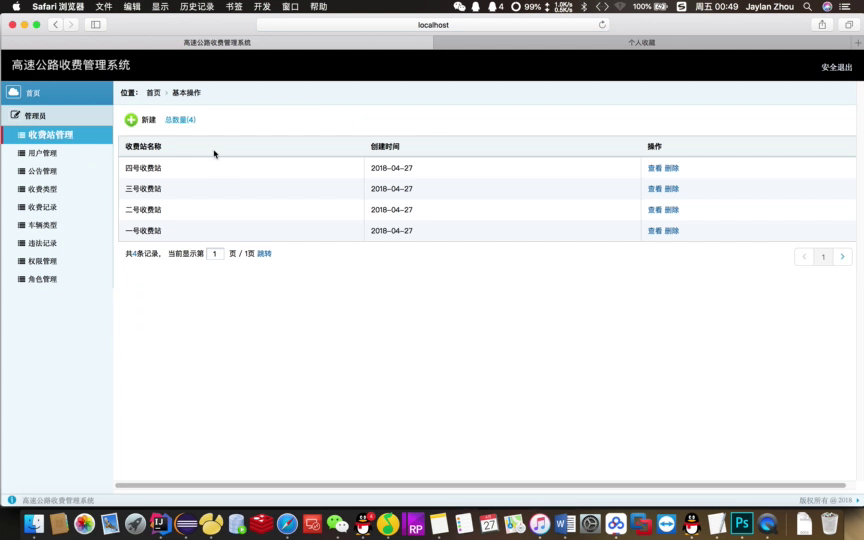Image resolution: width=864 pixels, height=540 pixels.
Task: View the 二号收费站 row via 查看
Action: coord(655,210)
